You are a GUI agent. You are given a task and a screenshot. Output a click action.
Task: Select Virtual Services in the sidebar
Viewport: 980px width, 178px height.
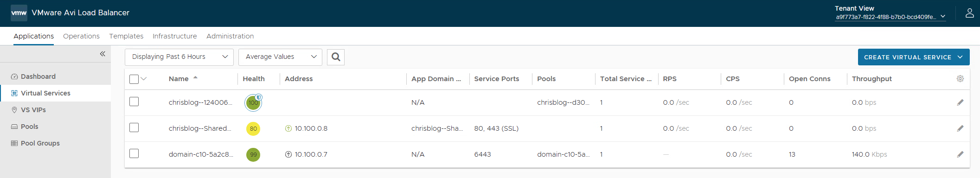[55, 93]
